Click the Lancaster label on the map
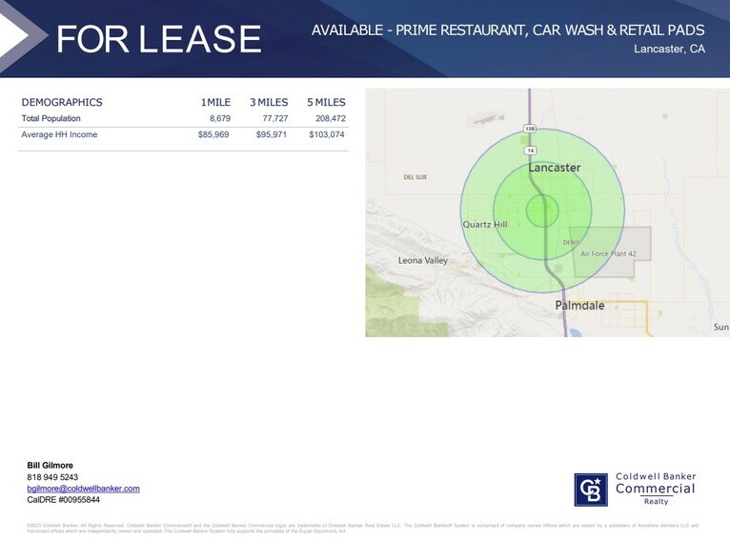 [555, 168]
